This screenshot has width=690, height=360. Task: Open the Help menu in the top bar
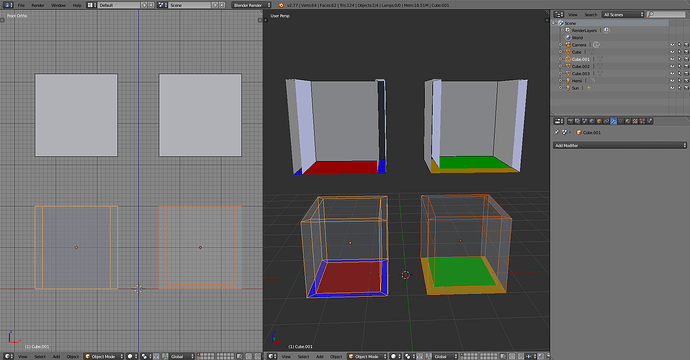pos(77,5)
